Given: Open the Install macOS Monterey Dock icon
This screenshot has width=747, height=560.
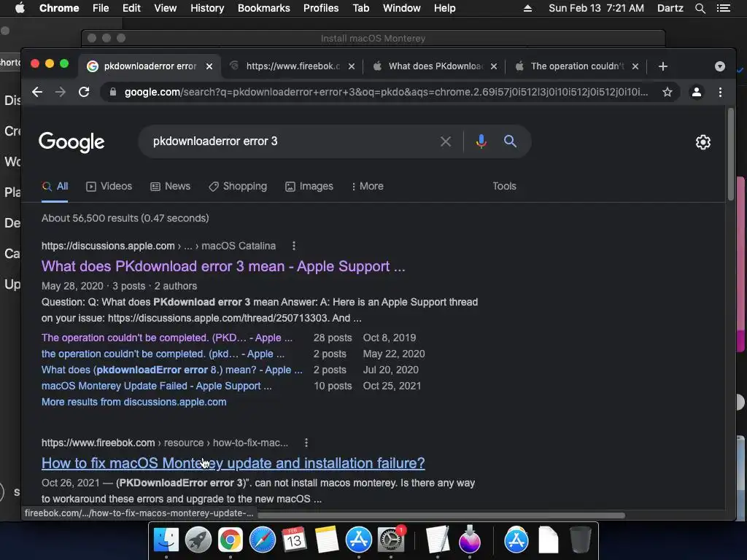Looking at the screenshot, I should 470,540.
